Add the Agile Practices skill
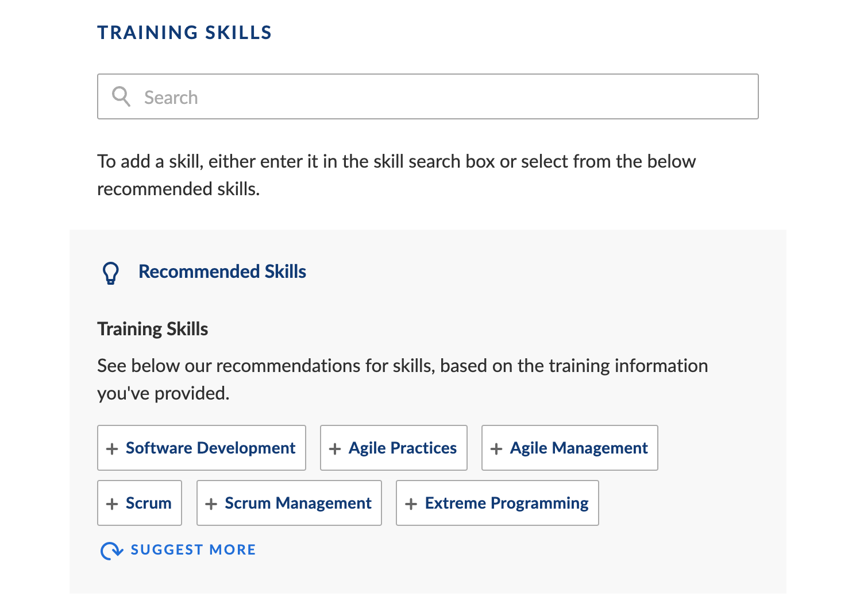The image size is (856, 616). coord(394,448)
